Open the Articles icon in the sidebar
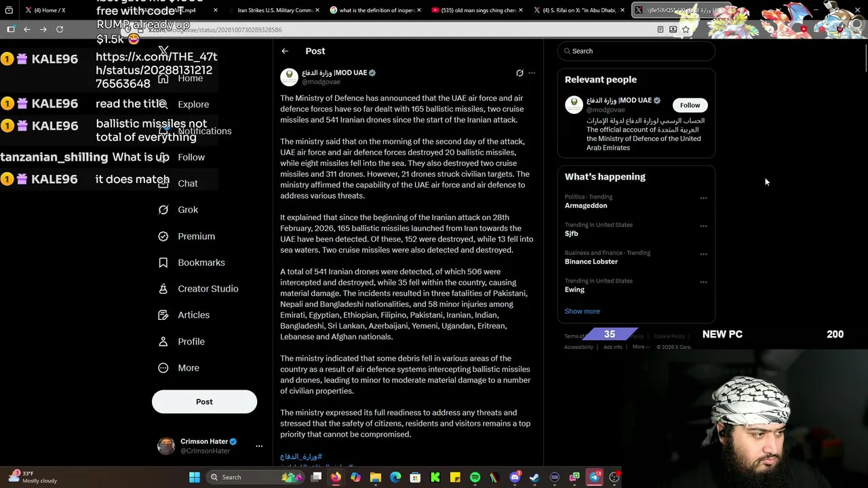 [x=163, y=315]
